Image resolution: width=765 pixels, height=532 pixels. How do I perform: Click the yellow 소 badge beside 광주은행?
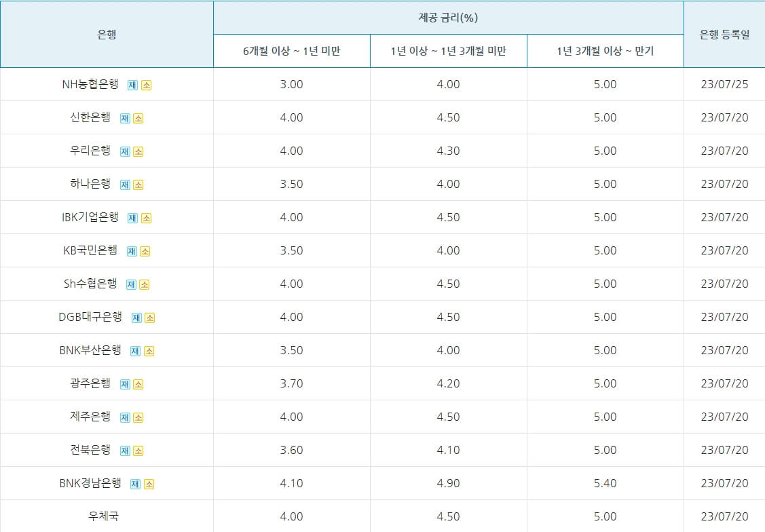point(138,384)
